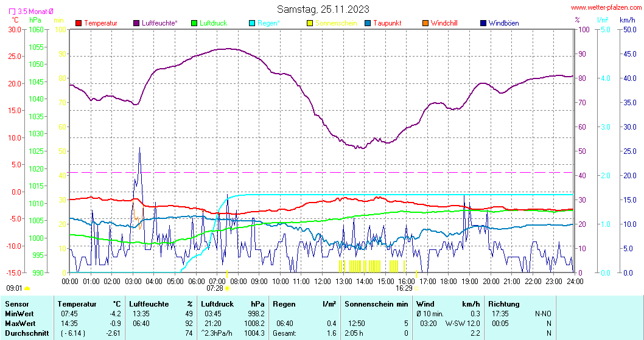Viewport: 644px width, 340px height.
Task: Click the average wind value 2.2
Action: (x=475, y=333)
